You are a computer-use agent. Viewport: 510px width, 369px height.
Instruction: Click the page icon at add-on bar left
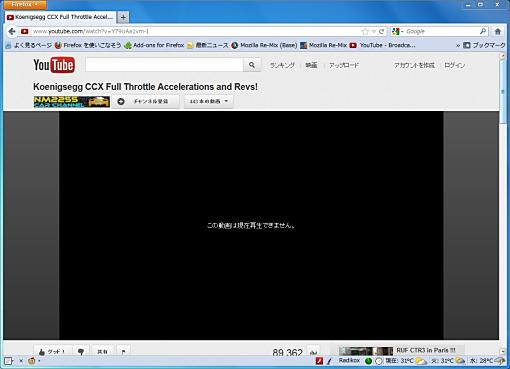[x=8, y=361]
